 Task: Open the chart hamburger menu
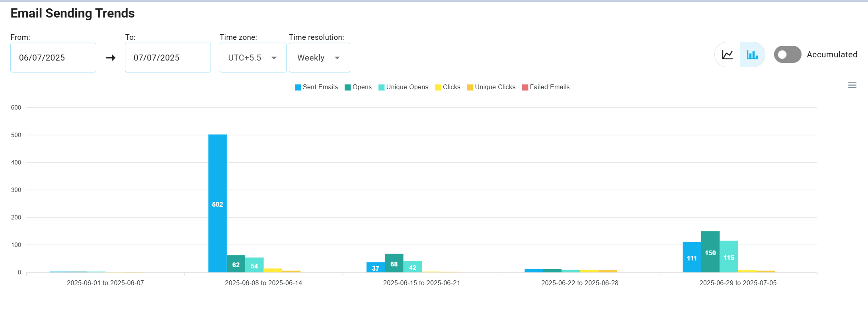[852, 85]
